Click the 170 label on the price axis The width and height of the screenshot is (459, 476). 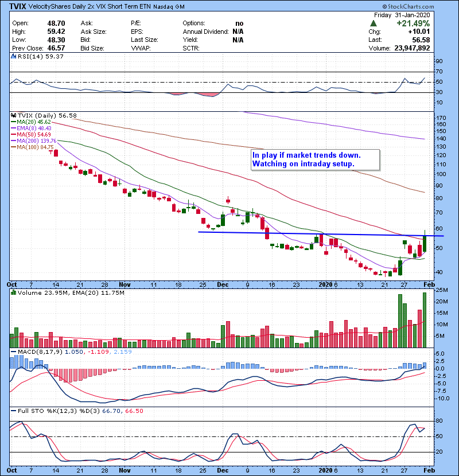[441, 118]
